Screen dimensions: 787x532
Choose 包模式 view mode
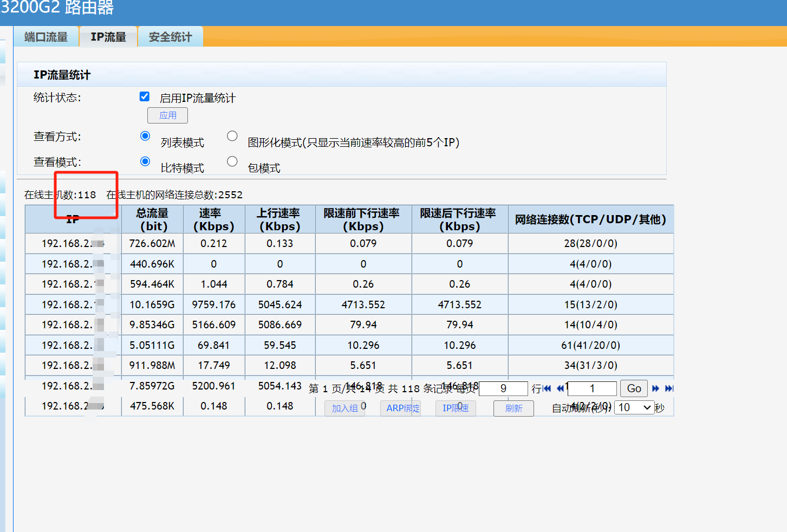pos(232,161)
